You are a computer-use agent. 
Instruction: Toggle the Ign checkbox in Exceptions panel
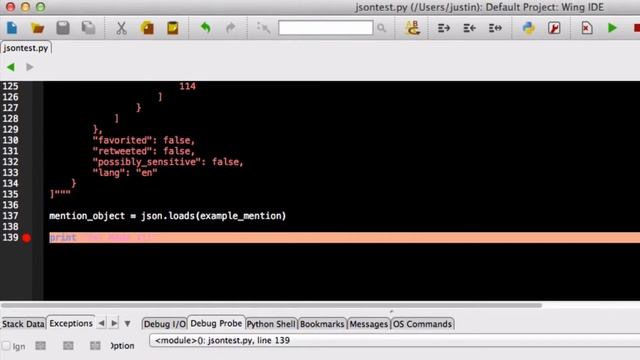pos(6,346)
